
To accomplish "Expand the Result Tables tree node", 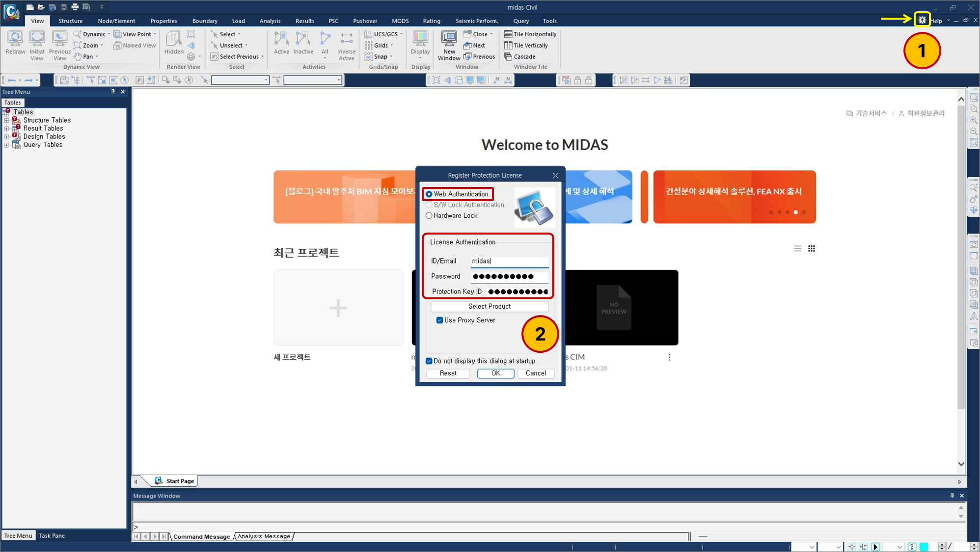I will [6, 129].
